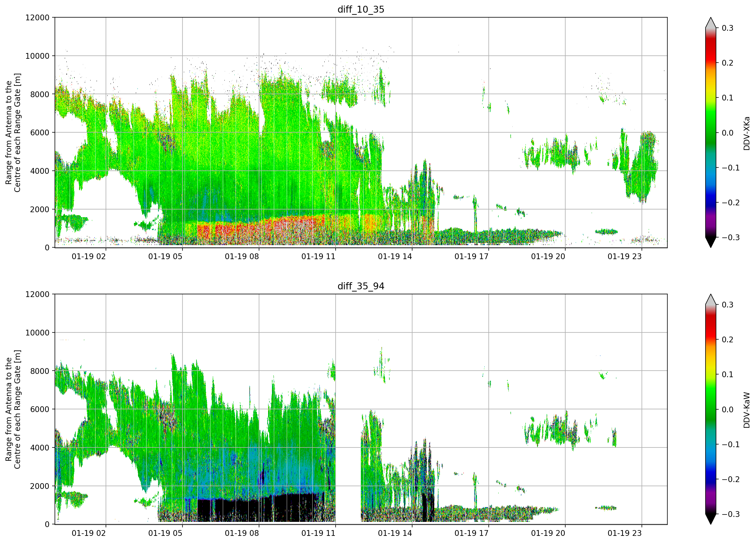Pick "01-19 11" tick under diff_35_94
Screen dimensions: 756x543
(x=318, y=533)
